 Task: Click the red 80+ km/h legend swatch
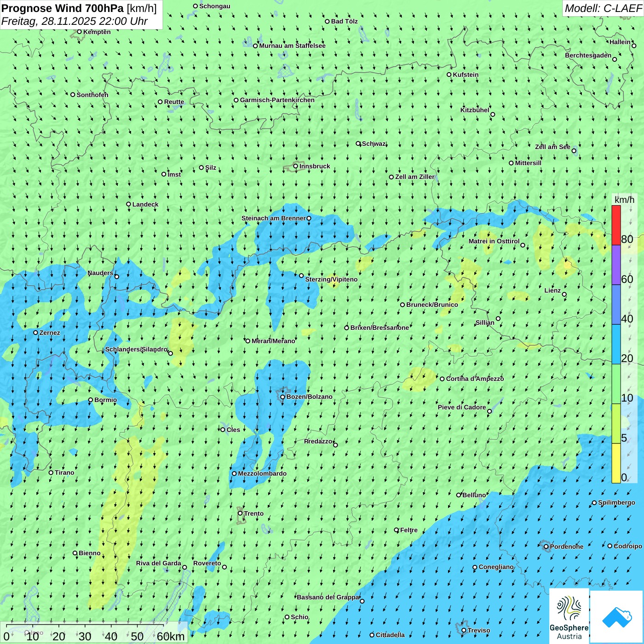click(616, 225)
